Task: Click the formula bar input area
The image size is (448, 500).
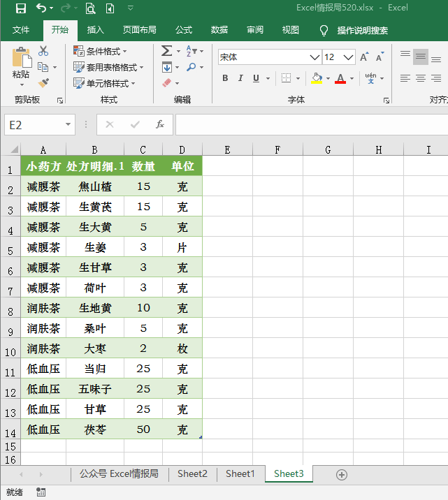Action: click(312, 125)
